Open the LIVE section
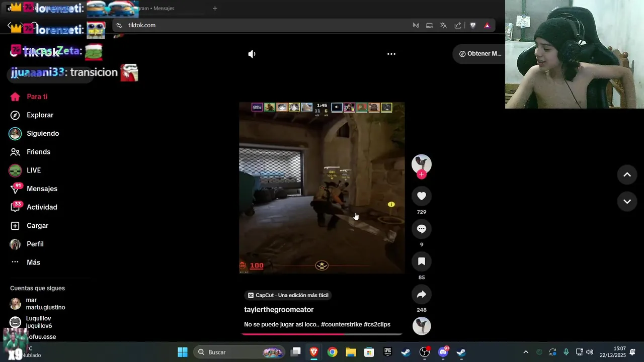644x362 pixels. tap(34, 170)
